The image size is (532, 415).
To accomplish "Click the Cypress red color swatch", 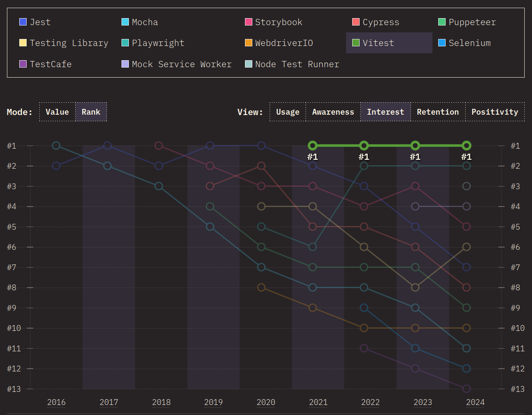I will (356, 22).
